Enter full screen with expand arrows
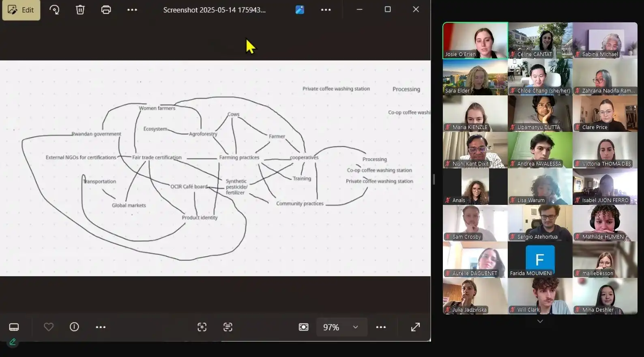Viewport: 644px width, 357px height. click(415, 327)
